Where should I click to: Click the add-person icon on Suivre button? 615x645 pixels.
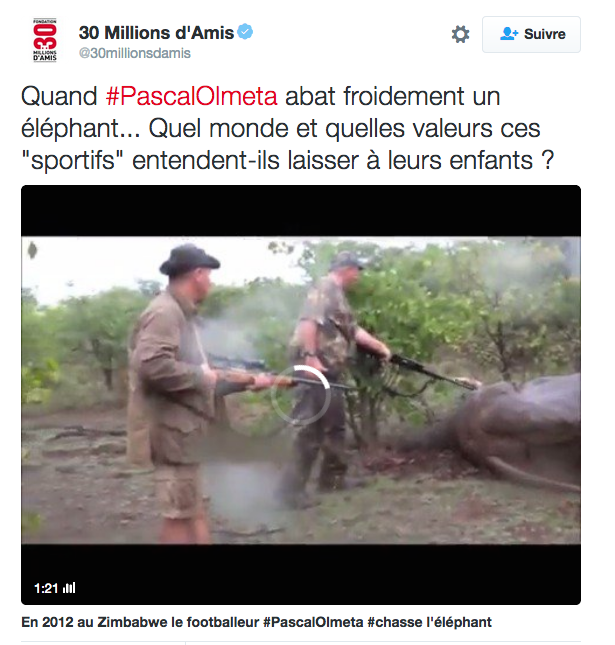[x=509, y=34]
